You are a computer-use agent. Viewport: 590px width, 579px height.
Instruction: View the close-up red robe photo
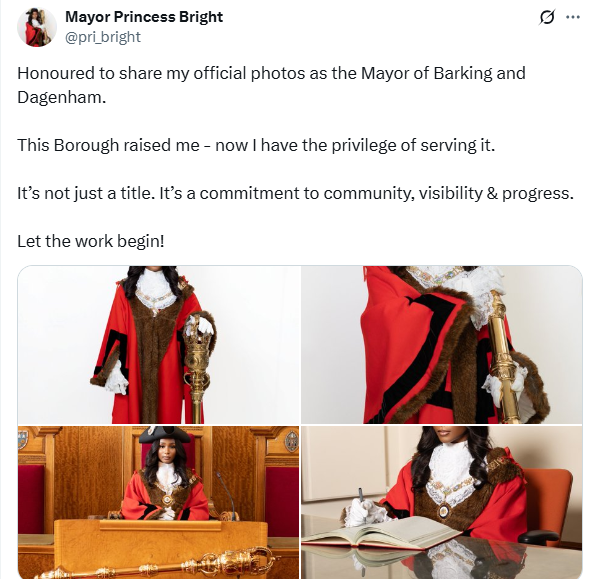pos(442,345)
